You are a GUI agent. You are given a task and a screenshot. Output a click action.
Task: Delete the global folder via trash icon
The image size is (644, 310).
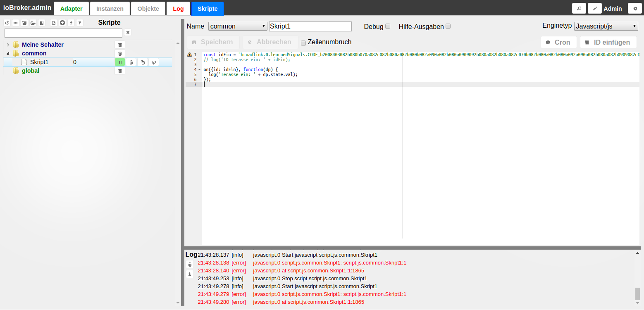point(120,71)
